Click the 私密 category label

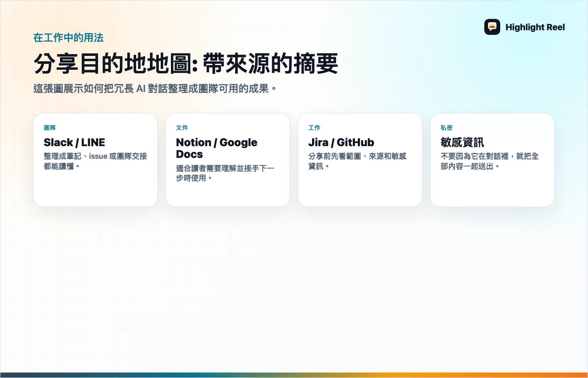point(446,128)
